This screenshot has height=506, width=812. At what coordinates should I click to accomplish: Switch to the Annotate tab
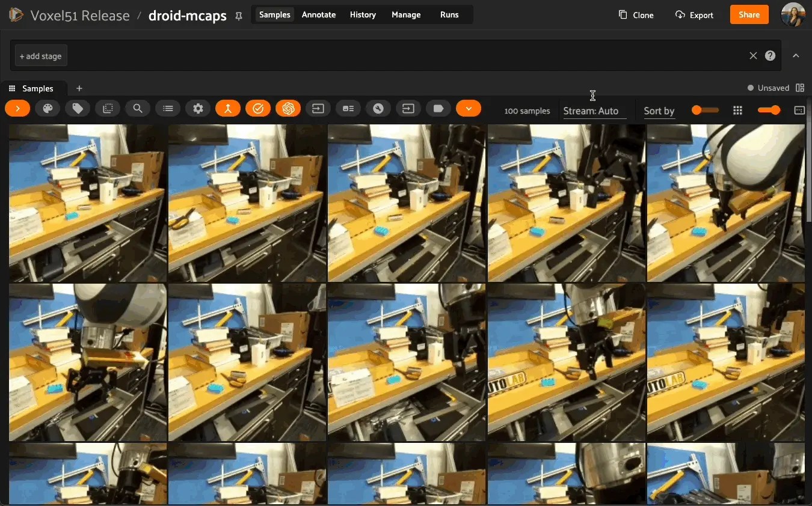[319, 15]
